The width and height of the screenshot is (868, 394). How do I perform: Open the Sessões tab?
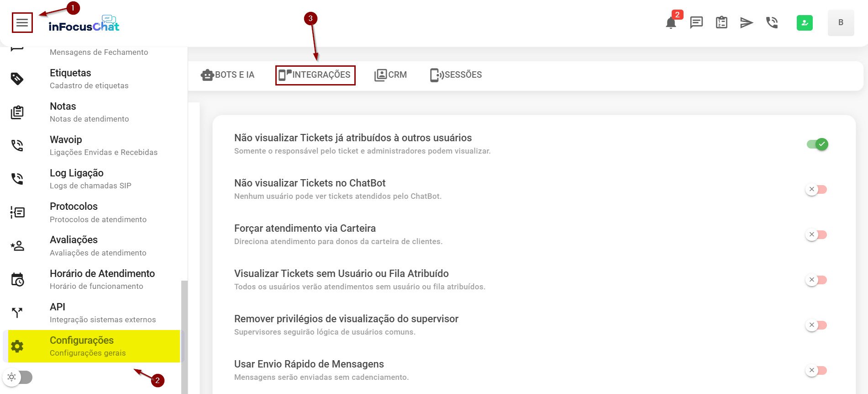pos(456,75)
